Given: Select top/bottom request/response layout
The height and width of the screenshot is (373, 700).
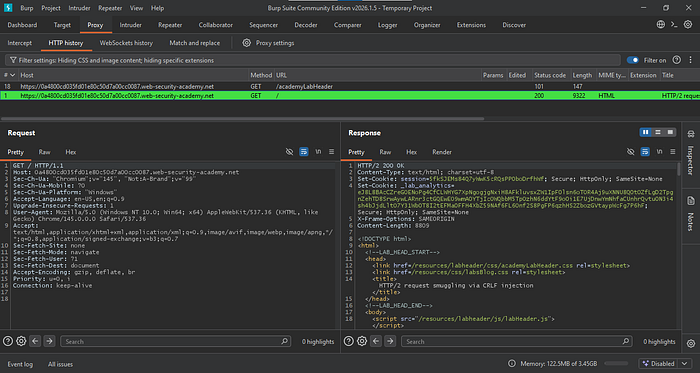Looking at the screenshot, I should tap(658, 133).
